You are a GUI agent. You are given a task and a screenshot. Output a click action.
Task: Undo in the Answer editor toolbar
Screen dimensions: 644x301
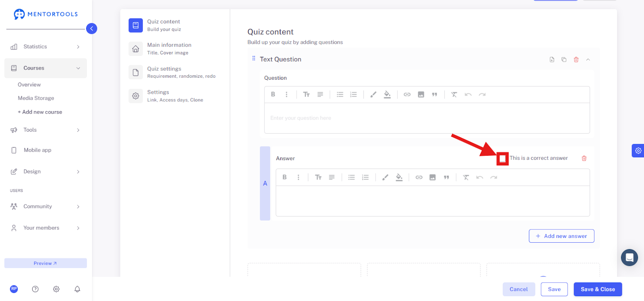480,177
